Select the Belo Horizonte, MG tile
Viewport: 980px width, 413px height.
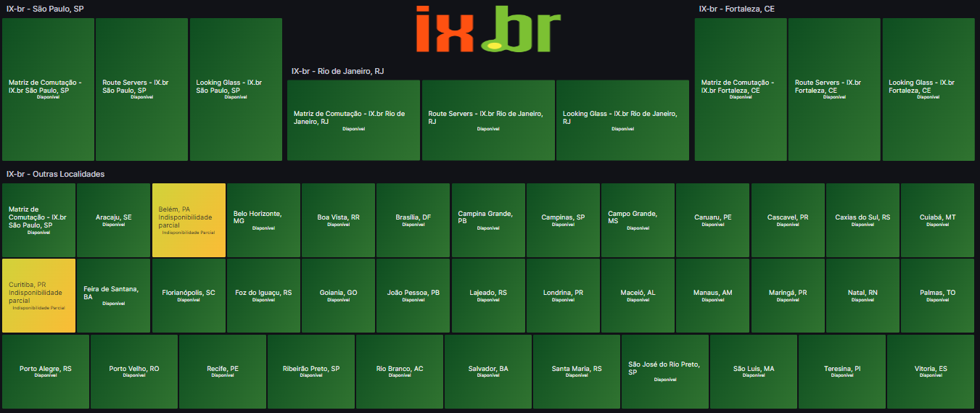click(263, 220)
